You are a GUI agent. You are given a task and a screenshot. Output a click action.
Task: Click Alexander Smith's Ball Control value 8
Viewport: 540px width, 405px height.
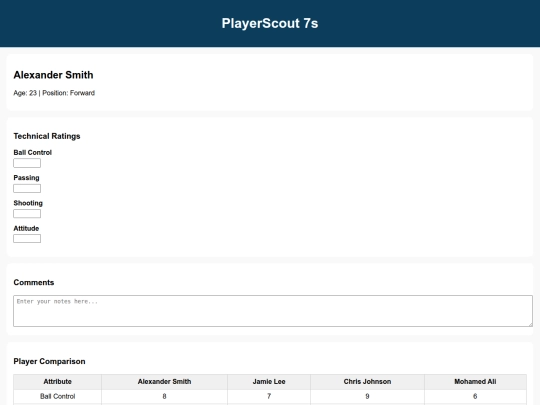[x=164, y=396]
